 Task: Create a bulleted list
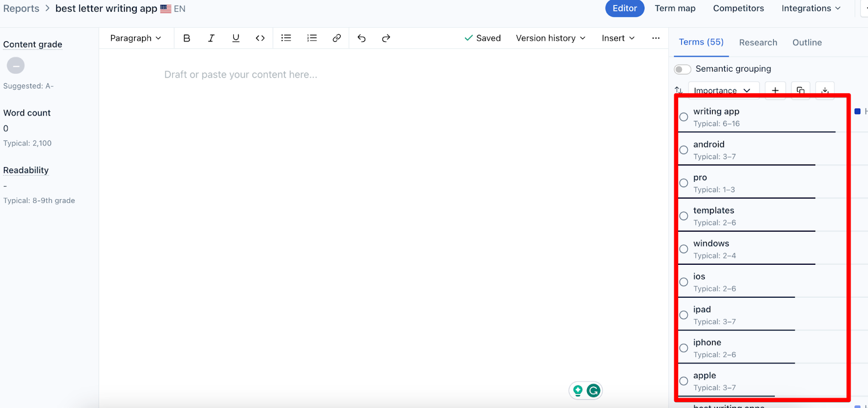pos(286,38)
